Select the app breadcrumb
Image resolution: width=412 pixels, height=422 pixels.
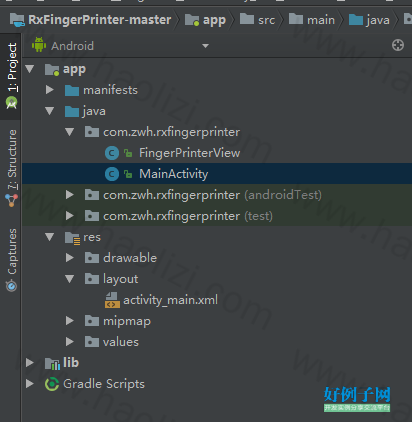coord(205,20)
